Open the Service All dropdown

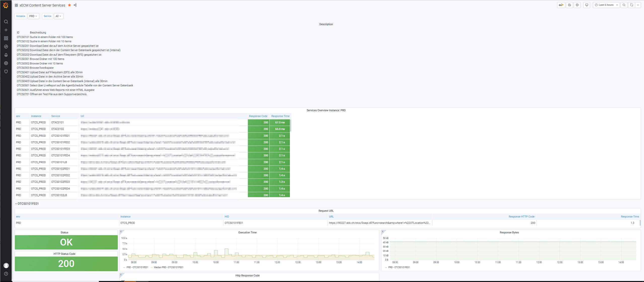click(58, 16)
